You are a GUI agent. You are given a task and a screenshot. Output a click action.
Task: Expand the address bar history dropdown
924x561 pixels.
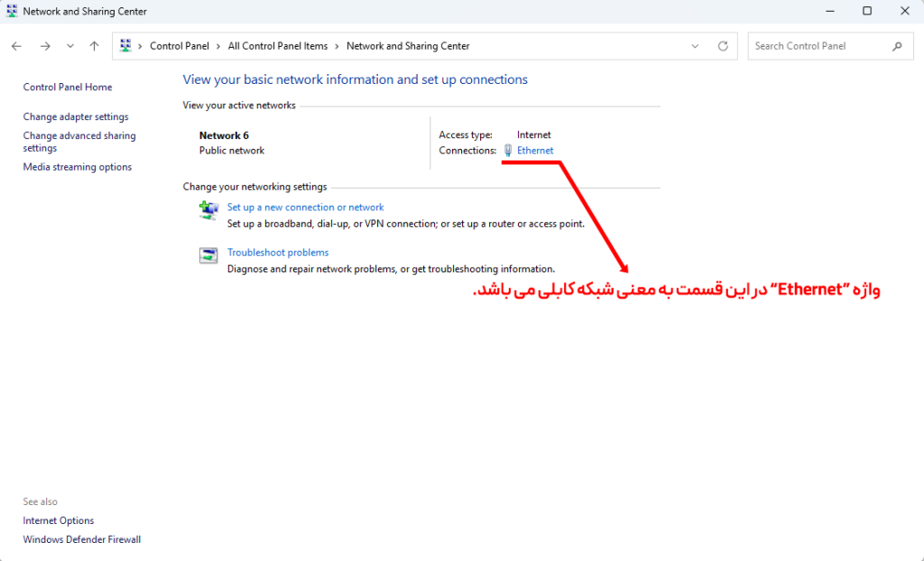click(x=695, y=46)
